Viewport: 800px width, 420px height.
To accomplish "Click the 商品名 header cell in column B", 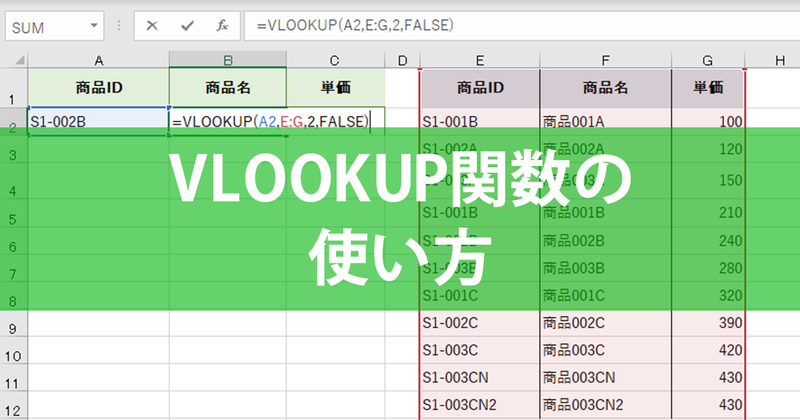I will pos(228,88).
